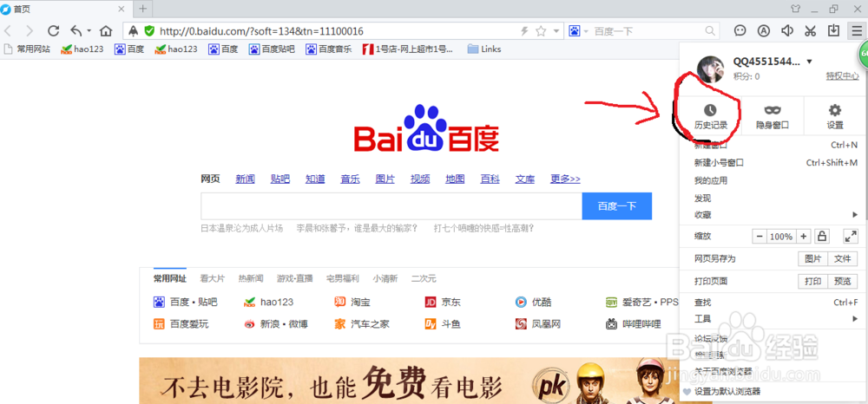Click the circled A toolbar icon
Screen dimensions: 868x404
[763, 31]
